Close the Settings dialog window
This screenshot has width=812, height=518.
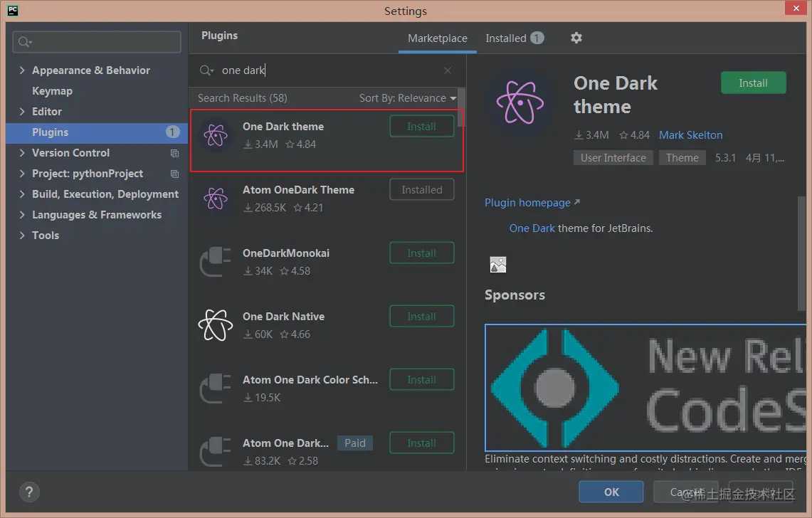796,8
